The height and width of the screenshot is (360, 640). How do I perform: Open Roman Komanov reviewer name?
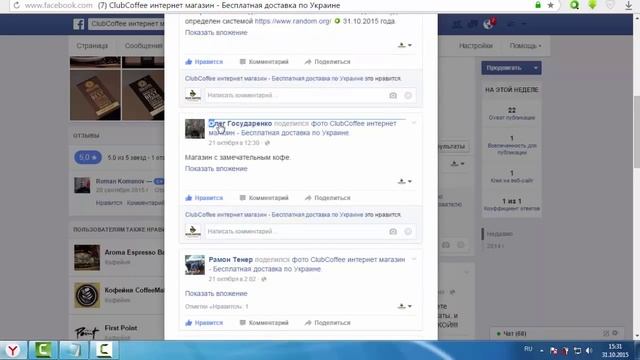click(x=120, y=181)
